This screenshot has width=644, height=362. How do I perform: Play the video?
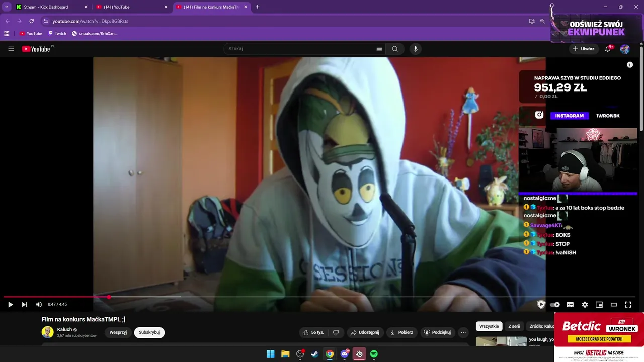(x=10, y=304)
